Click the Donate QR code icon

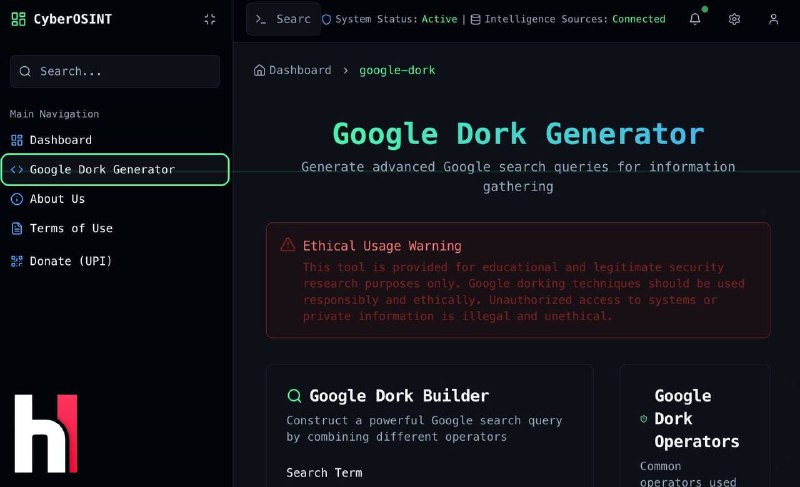pyautogui.click(x=17, y=262)
